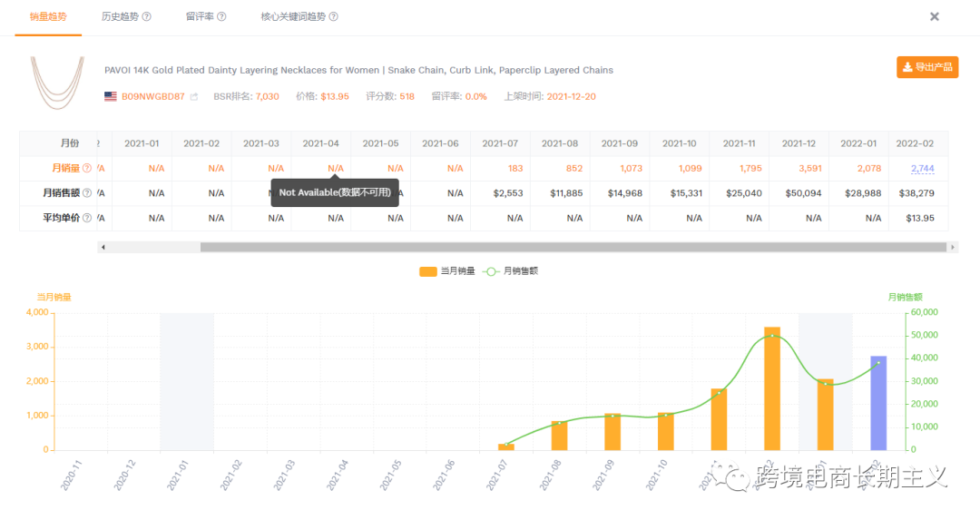Screen dimensions: 980x520
Task: Click the table scrollbar right arrow
Action: coord(952,247)
